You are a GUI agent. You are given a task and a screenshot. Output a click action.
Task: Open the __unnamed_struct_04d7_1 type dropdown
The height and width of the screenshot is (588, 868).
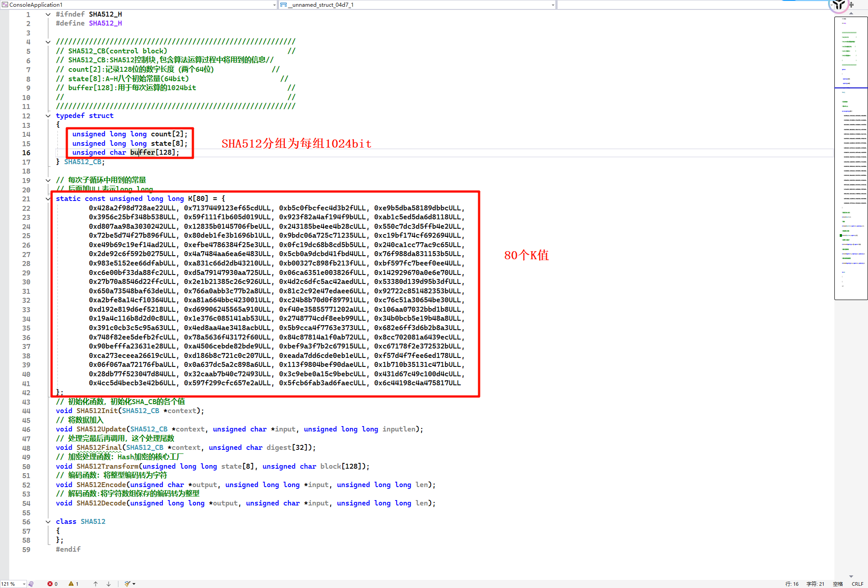[x=553, y=5]
